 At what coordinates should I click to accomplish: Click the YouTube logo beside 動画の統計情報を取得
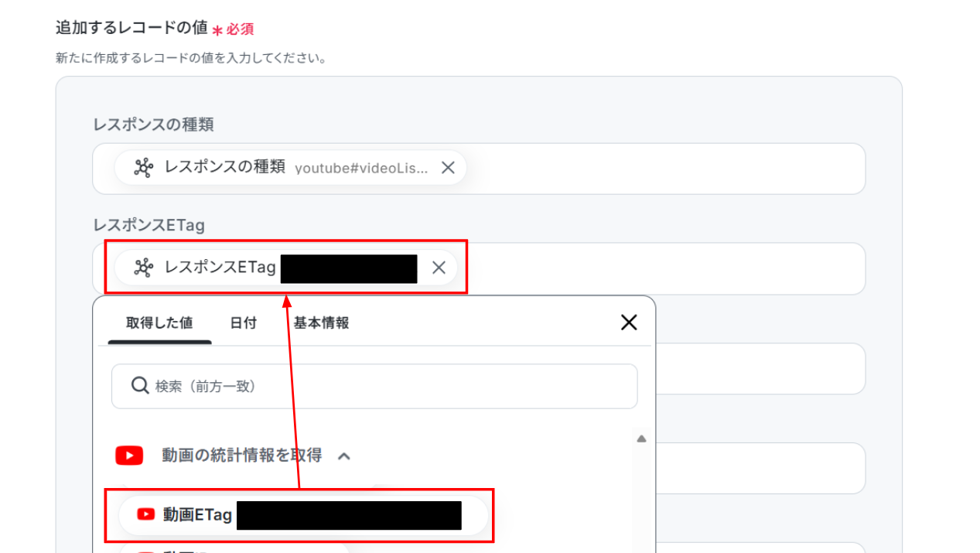tap(129, 456)
